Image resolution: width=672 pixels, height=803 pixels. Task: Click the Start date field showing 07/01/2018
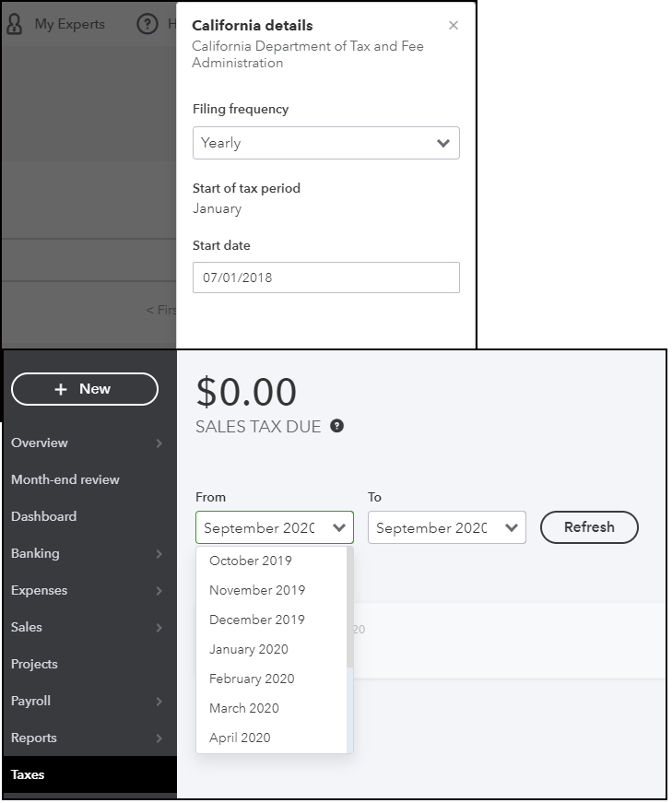(325, 277)
